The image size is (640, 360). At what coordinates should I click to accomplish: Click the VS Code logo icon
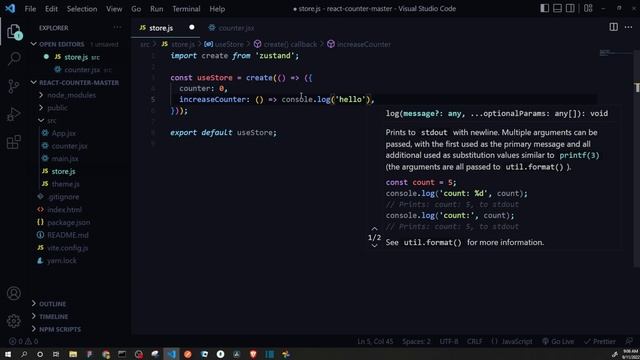click(x=10, y=8)
